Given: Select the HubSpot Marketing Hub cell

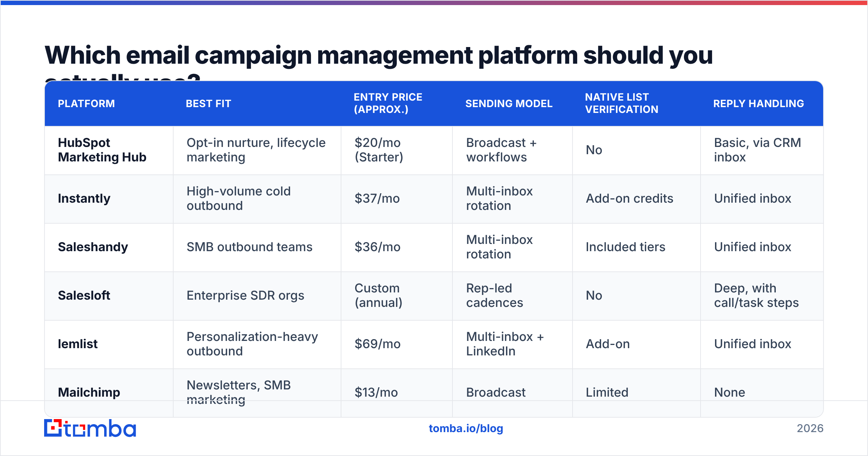Looking at the screenshot, I should point(109,150).
